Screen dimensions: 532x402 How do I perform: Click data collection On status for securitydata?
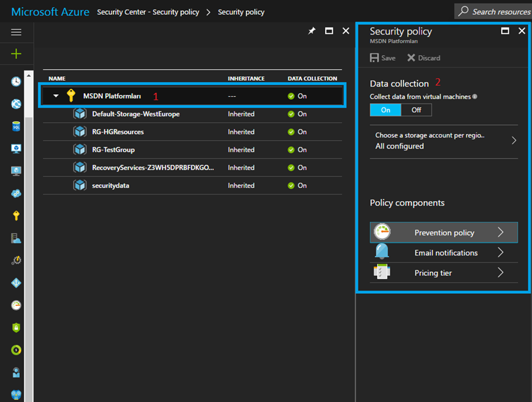[x=297, y=185]
